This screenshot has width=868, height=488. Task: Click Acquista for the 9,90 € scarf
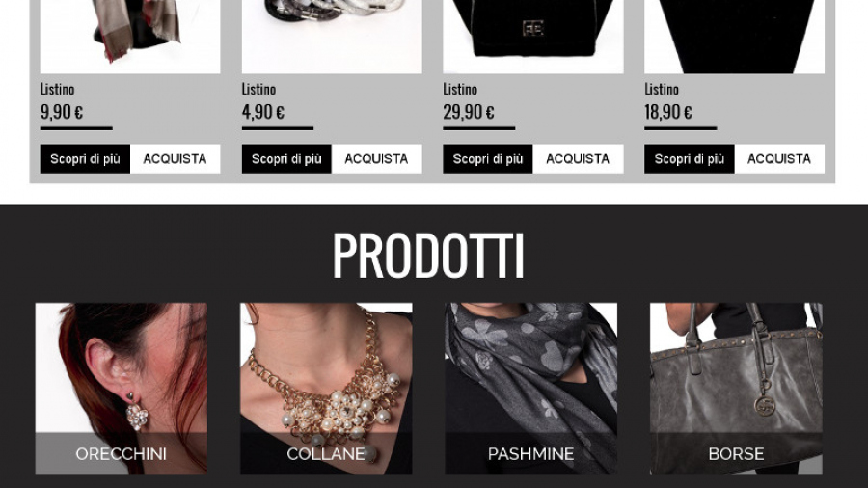pyautogui.click(x=175, y=159)
